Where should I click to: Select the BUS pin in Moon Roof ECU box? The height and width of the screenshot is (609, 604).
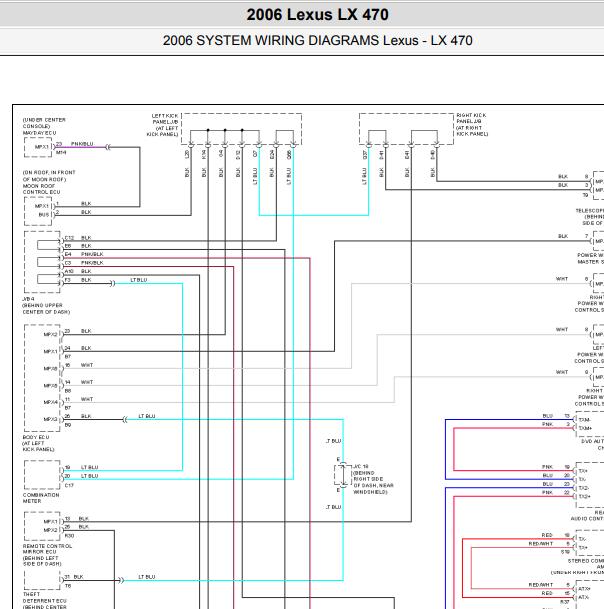44,214
